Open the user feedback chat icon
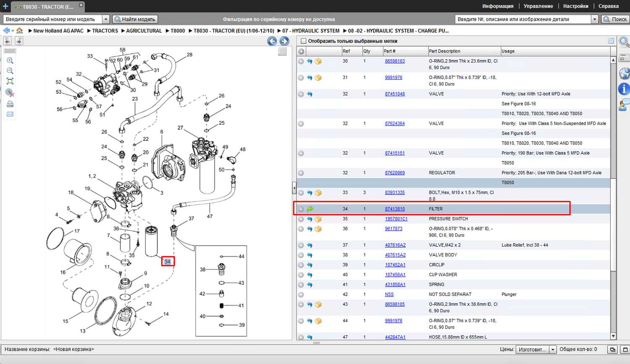 point(624,105)
